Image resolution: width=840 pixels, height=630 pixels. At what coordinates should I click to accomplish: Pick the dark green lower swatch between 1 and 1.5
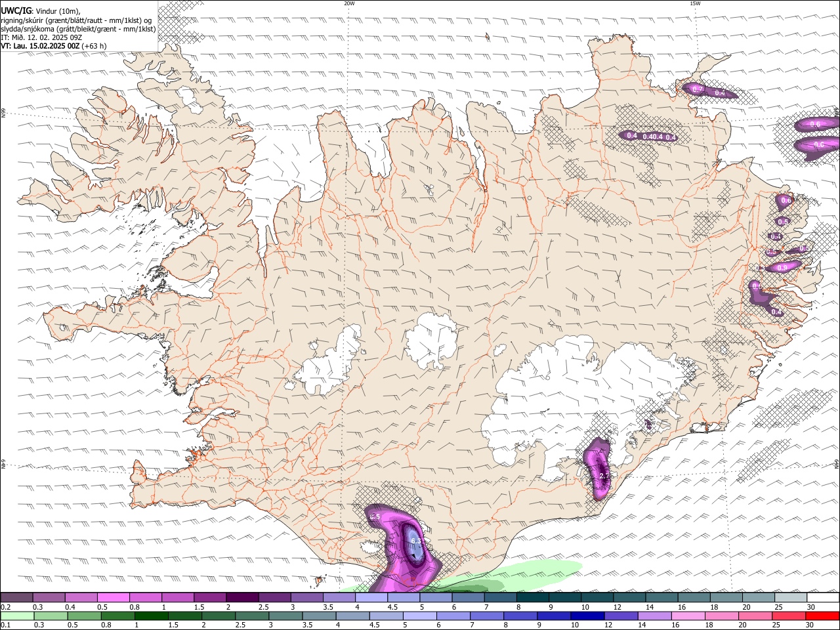[x=151, y=616]
